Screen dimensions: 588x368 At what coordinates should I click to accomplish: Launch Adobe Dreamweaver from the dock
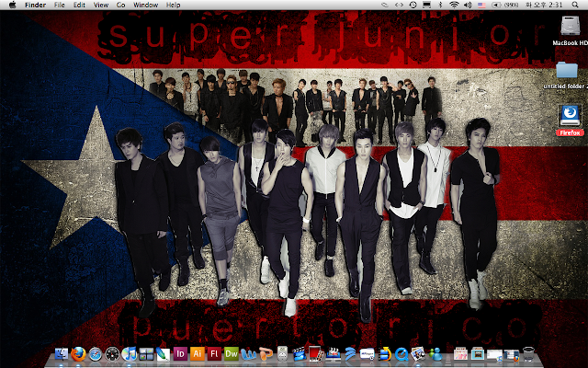tap(231, 353)
